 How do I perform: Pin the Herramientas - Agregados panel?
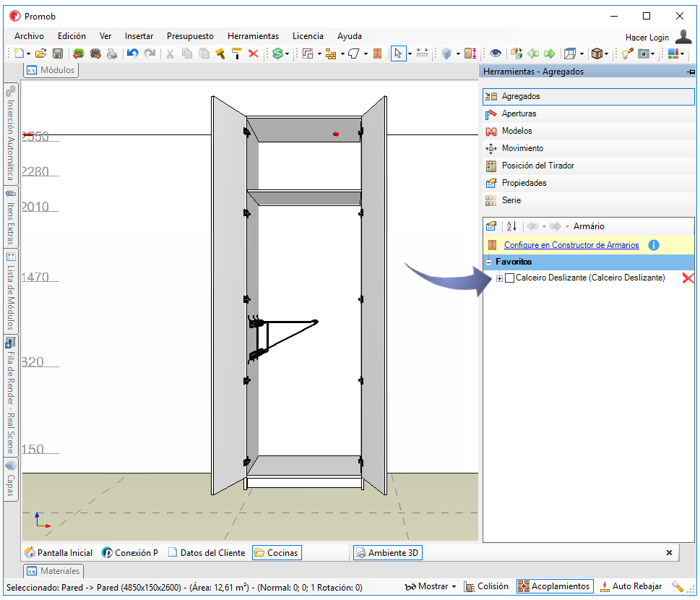click(x=691, y=72)
